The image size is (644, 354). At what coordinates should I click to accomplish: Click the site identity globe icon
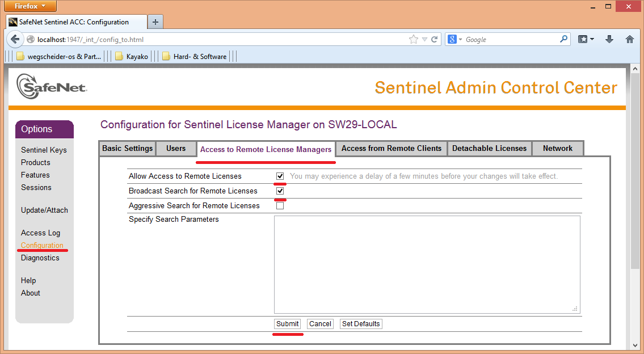pyautogui.click(x=31, y=39)
